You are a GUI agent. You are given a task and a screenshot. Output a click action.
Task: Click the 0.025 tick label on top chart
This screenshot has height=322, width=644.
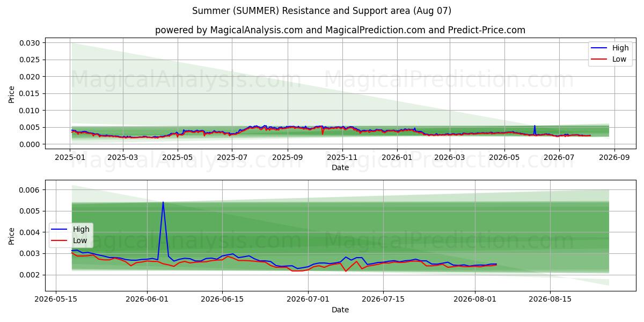coord(30,60)
